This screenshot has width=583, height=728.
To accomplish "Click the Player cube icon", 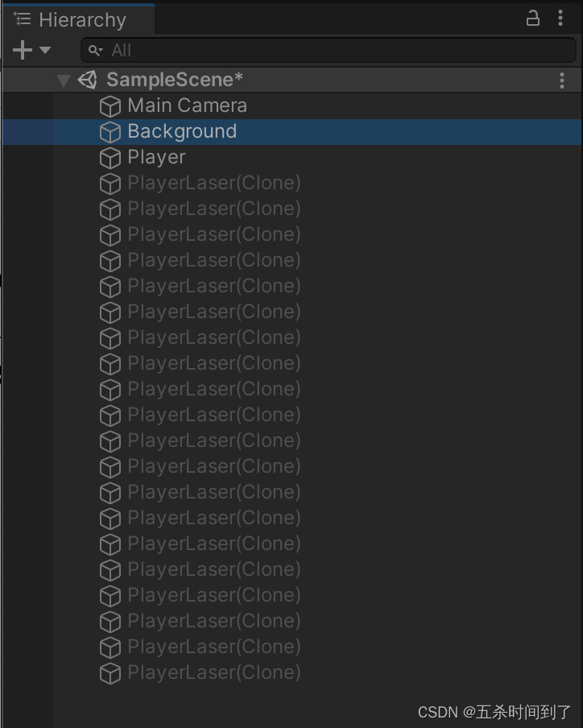I will click(110, 157).
